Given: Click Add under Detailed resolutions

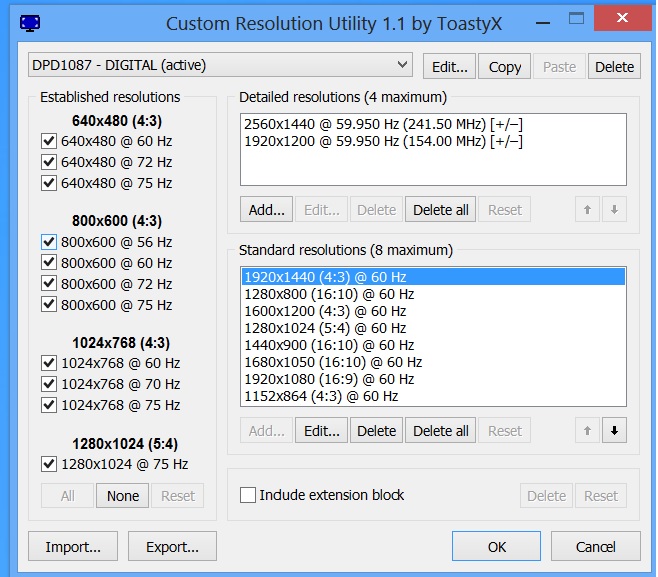Looking at the screenshot, I should (266, 210).
